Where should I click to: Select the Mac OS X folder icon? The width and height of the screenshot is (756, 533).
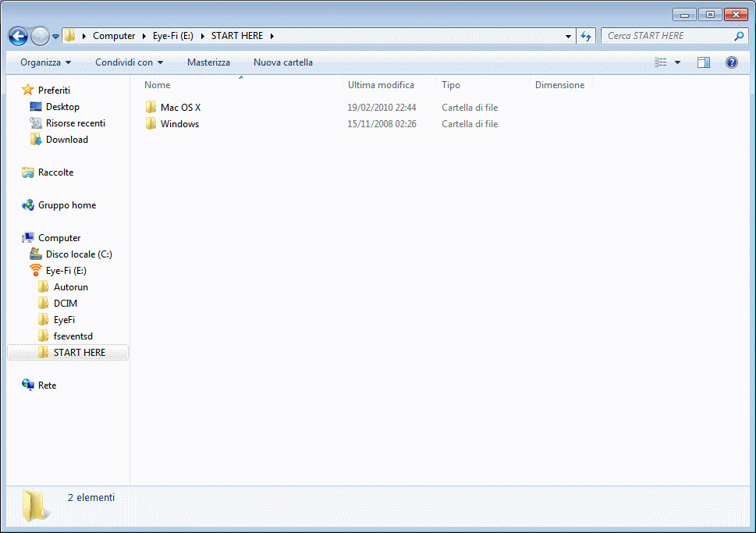151,107
